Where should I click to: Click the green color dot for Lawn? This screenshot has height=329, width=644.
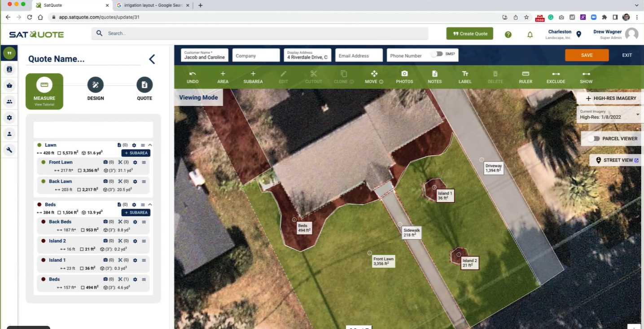coord(39,145)
